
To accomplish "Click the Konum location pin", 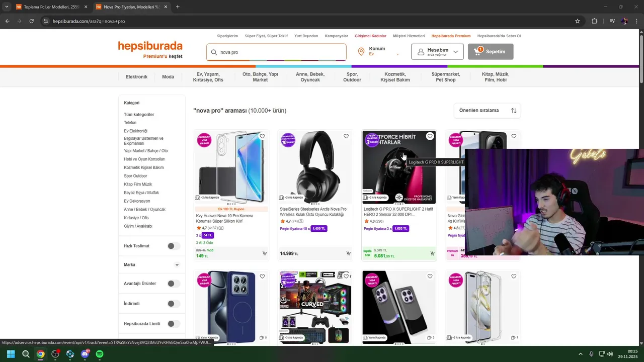I will pyautogui.click(x=361, y=52).
